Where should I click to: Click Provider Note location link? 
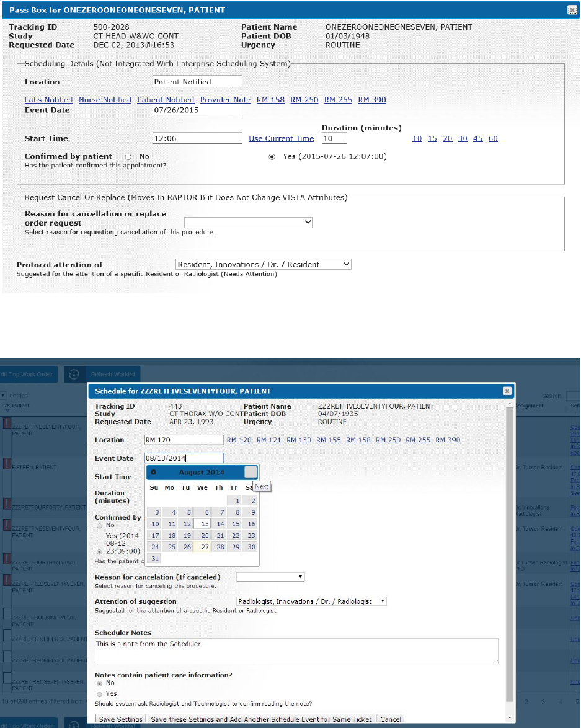(225, 100)
